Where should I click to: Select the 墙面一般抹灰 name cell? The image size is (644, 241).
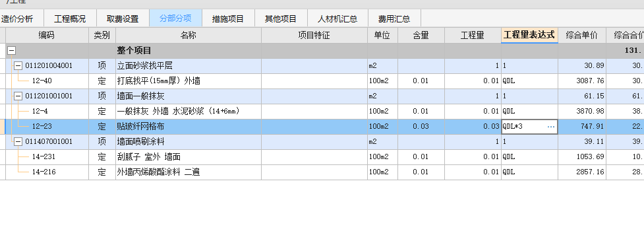(188, 96)
